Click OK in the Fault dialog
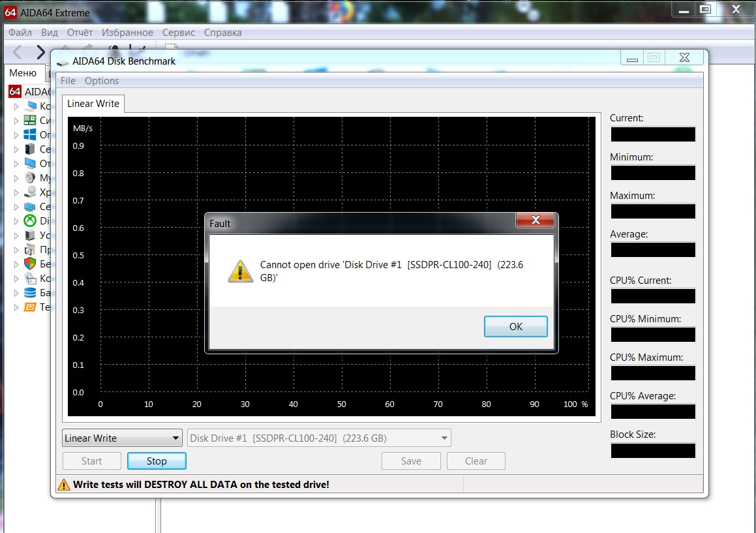This screenshot has height=533, width=756. (515, 327)
